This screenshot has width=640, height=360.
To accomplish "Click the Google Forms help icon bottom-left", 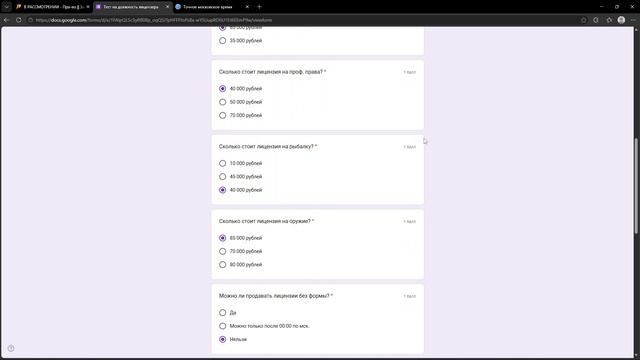I will coord(11,348).
